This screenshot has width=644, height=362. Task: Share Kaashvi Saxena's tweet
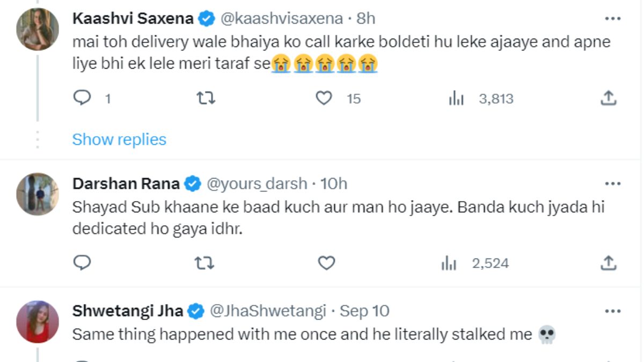pyautogui.click(x=608, y=98)
